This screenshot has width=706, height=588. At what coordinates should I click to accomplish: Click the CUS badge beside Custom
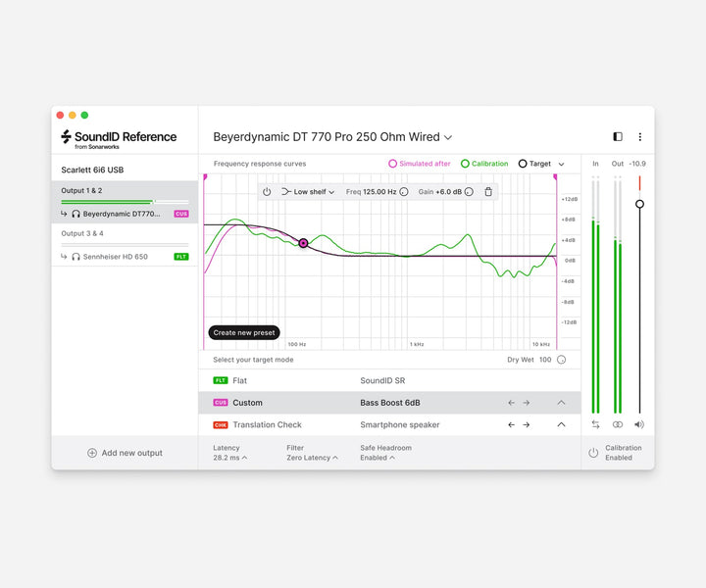221,403
